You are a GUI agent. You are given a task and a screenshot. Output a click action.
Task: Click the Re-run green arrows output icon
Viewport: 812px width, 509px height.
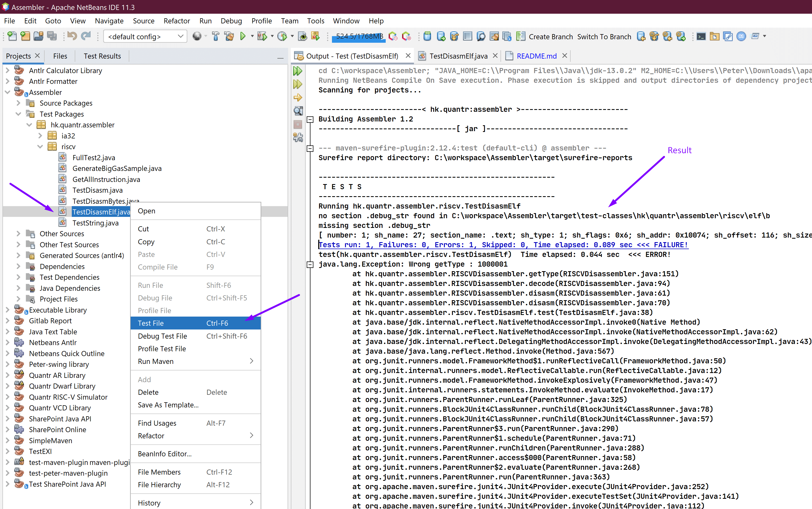(x=298, y=71)
